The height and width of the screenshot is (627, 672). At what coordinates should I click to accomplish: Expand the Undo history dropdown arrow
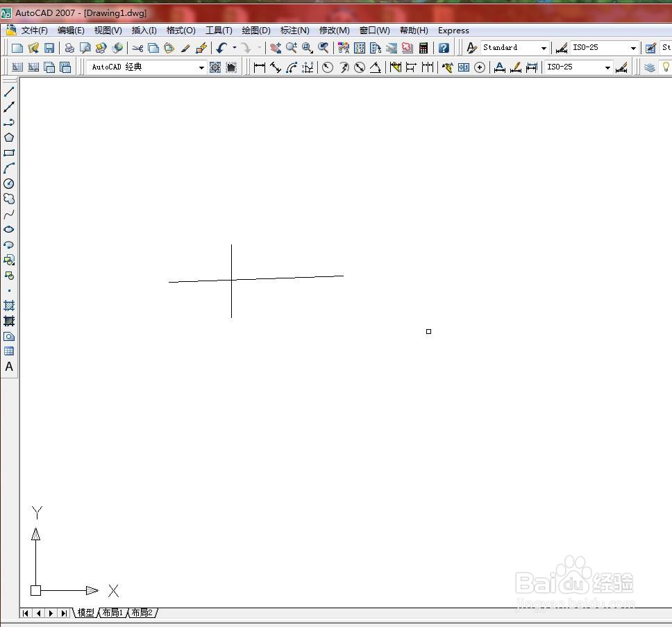pyautogui.click(x=235, y=48)
